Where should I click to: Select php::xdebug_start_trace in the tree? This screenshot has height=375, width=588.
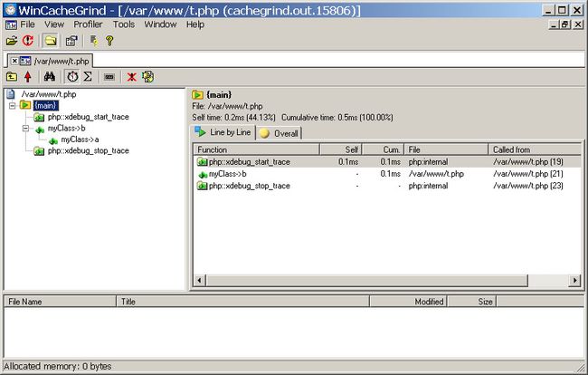(88, 117)
